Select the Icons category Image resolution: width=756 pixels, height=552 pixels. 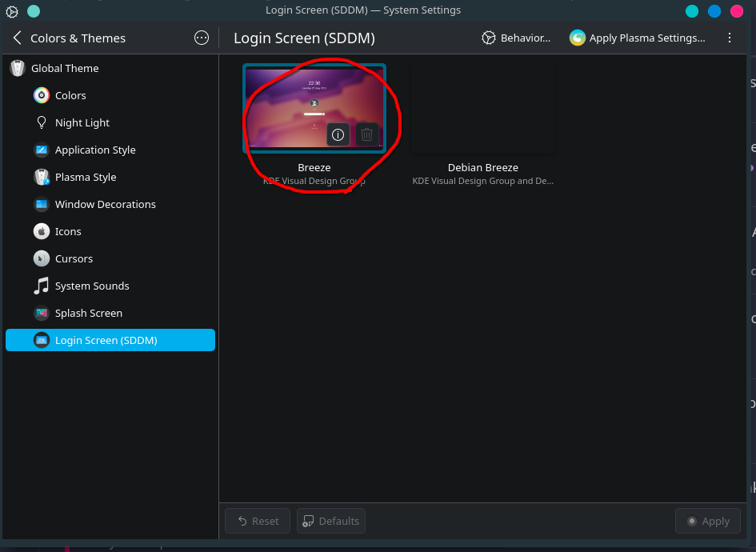pyautogui.click(x=110, y=231)
